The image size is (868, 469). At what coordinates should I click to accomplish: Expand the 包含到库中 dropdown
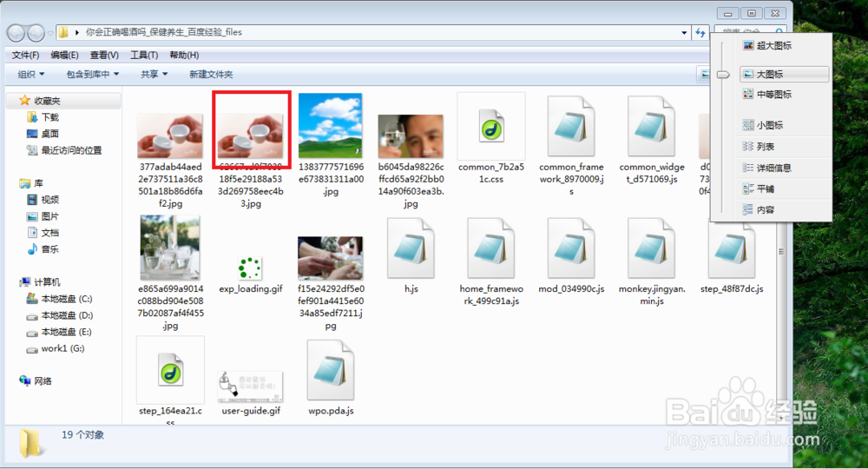(93, 74)
